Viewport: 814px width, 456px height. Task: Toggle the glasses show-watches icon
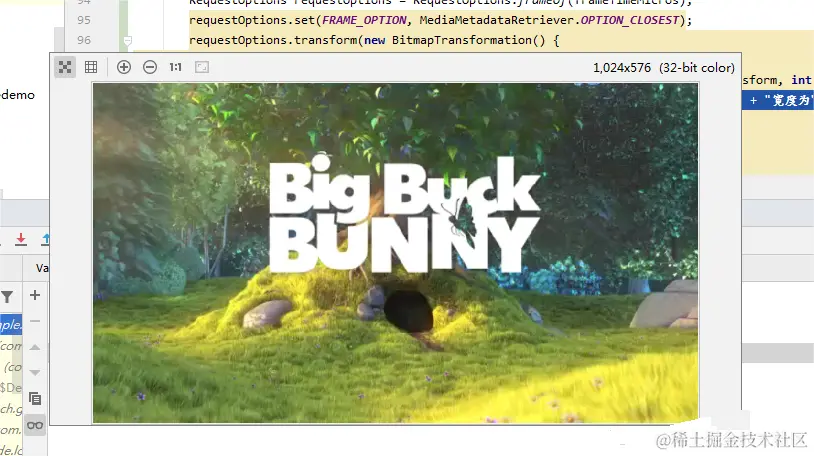(x=35, y=425)
